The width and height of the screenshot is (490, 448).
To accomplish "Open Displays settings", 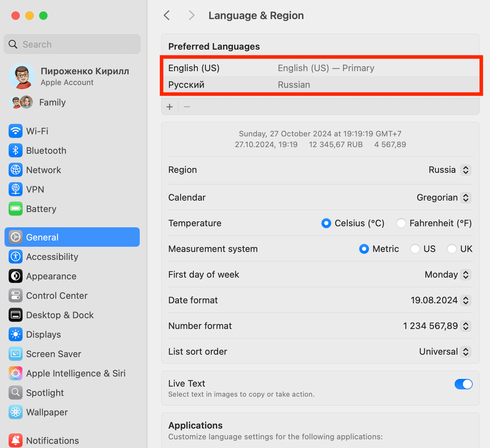I will [44, 334].
